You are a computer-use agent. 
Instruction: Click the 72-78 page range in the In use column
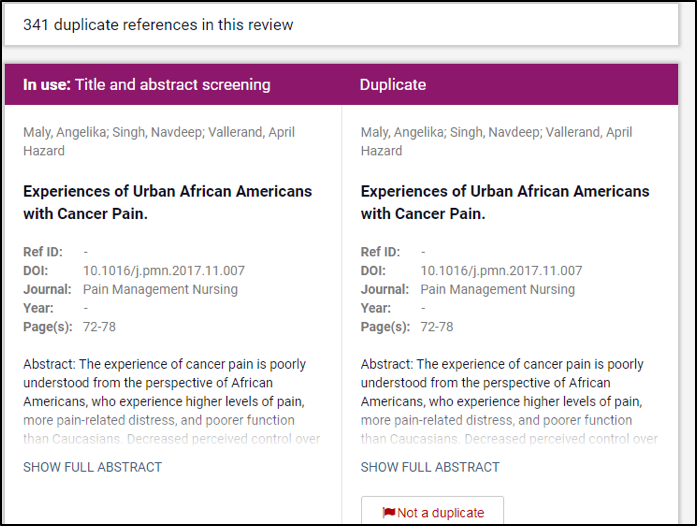tap(100, 327)
